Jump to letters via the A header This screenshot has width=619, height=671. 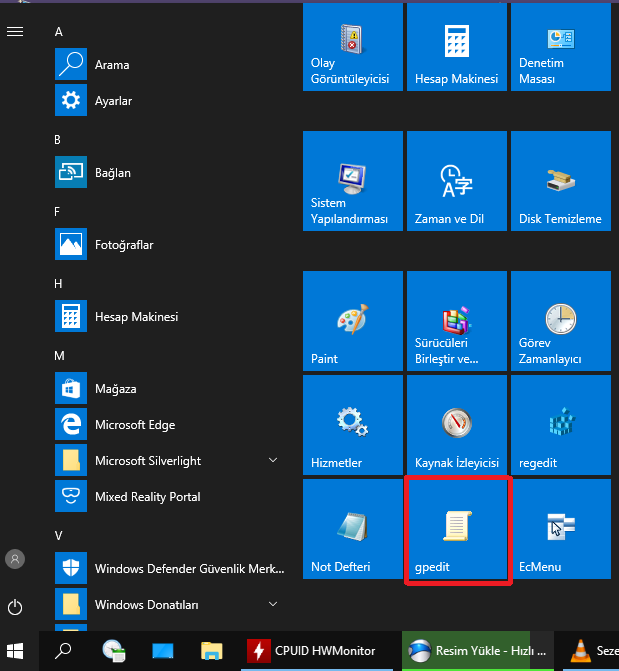[x=59, y=32]
